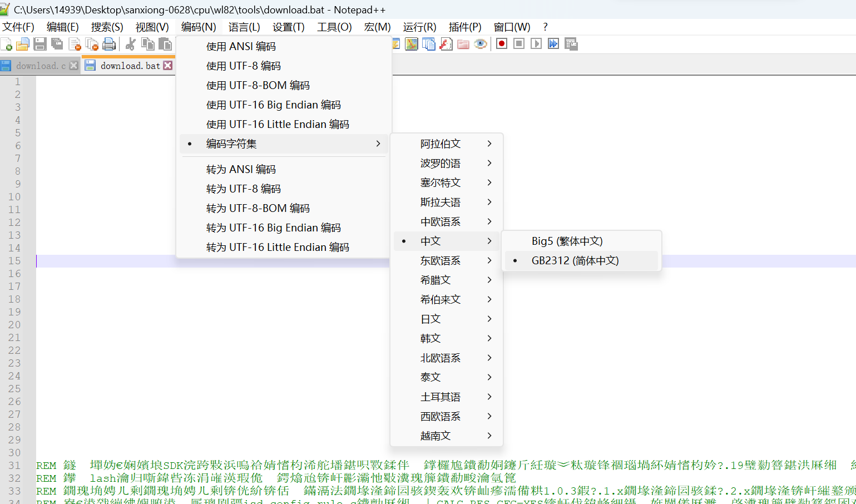Image resolution: width=856 pixels, height=504 pixels.
Task: Expand the 阿拉伯文 submenu
Action: 440,143
